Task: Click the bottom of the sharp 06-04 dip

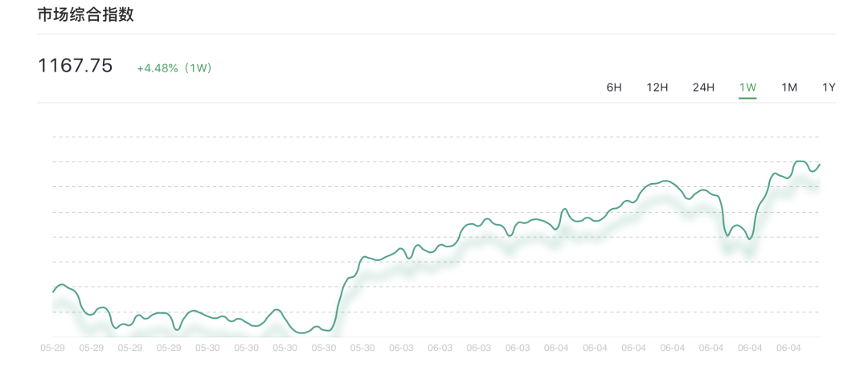Action: pyautogui.click(x=750, y=238)
